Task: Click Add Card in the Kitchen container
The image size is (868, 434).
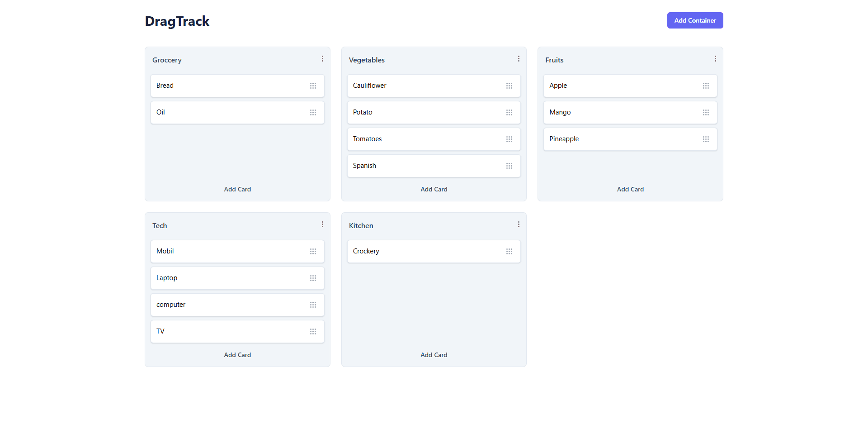Action: click(x=434, y=355)
